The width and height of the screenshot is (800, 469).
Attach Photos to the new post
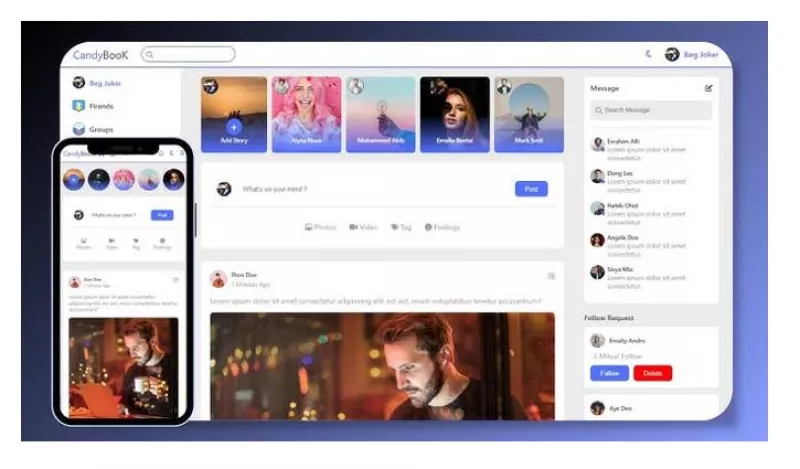point(320,227)
